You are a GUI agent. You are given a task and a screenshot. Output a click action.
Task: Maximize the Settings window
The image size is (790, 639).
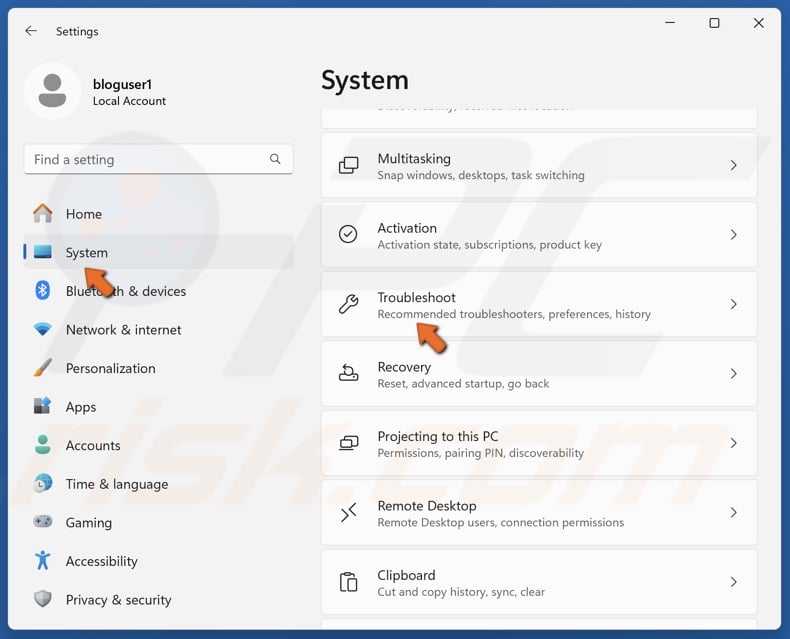pyautogui.click(x=714, y=23)
